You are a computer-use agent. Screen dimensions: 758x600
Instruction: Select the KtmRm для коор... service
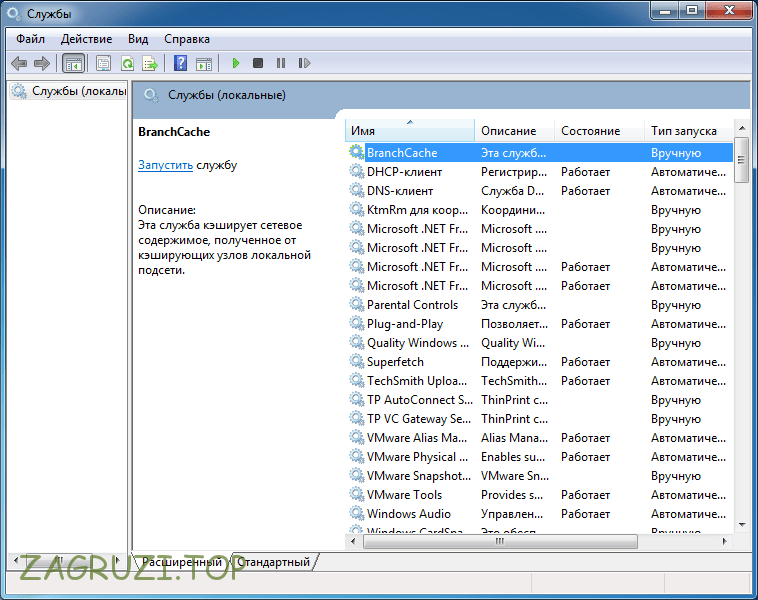click(539, 210)
